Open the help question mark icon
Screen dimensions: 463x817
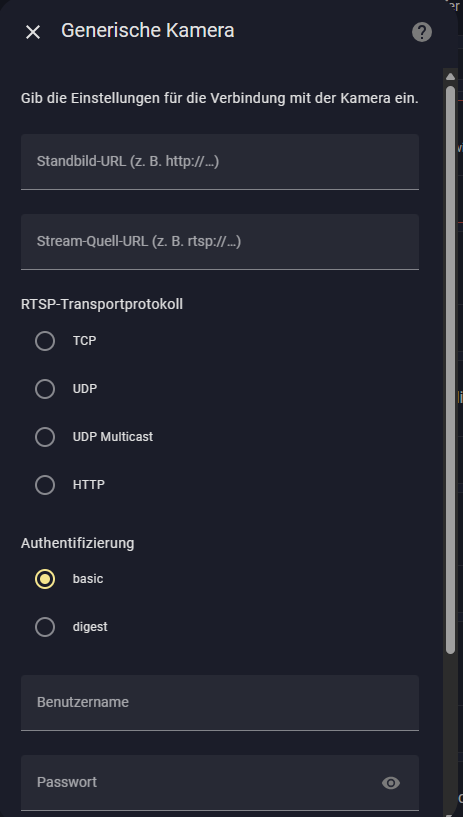tap(422, 32)
